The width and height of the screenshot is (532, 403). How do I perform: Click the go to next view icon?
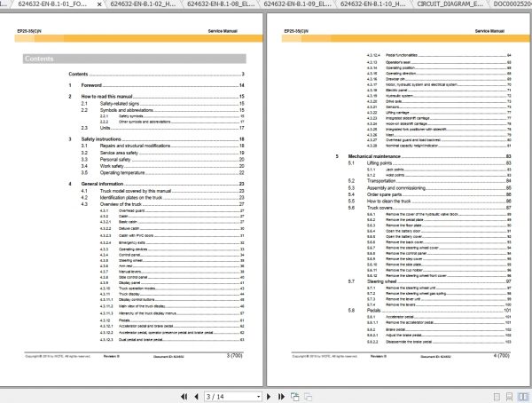308,397
